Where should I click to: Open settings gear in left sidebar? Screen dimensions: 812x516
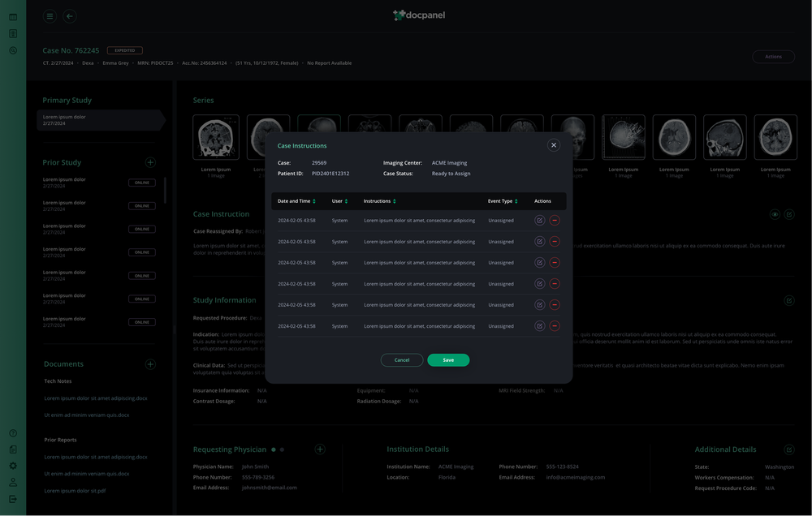click(12, 466)
